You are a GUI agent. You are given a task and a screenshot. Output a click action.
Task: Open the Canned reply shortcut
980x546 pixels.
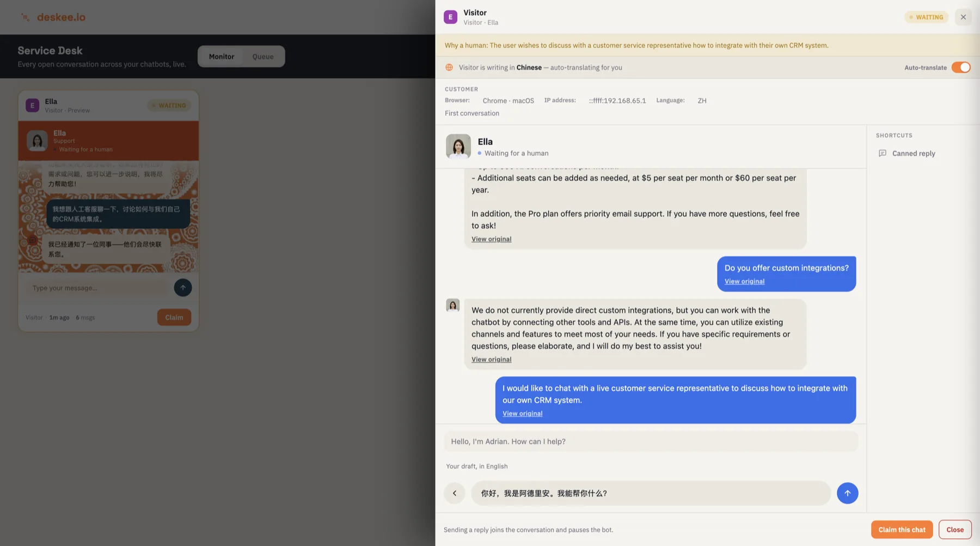(x=907, y=154)
